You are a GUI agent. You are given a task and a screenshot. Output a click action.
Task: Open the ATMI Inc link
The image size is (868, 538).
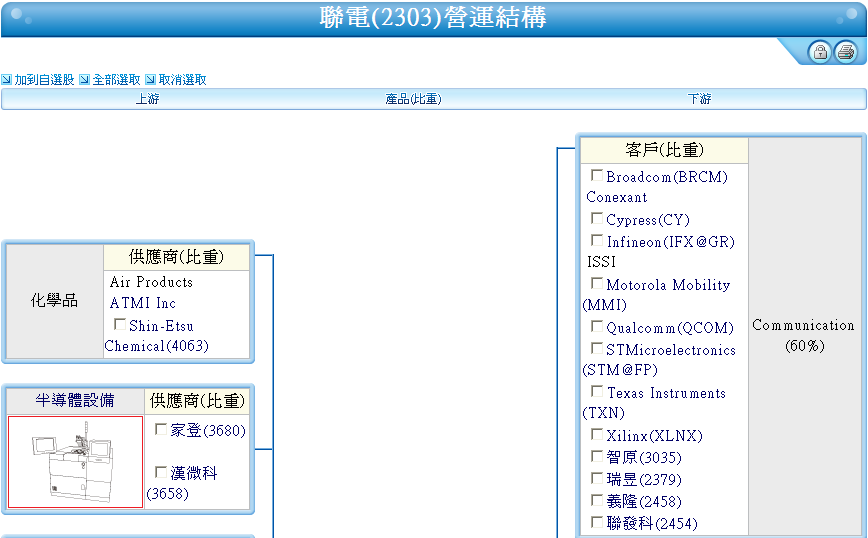click(x=143, y=303)
